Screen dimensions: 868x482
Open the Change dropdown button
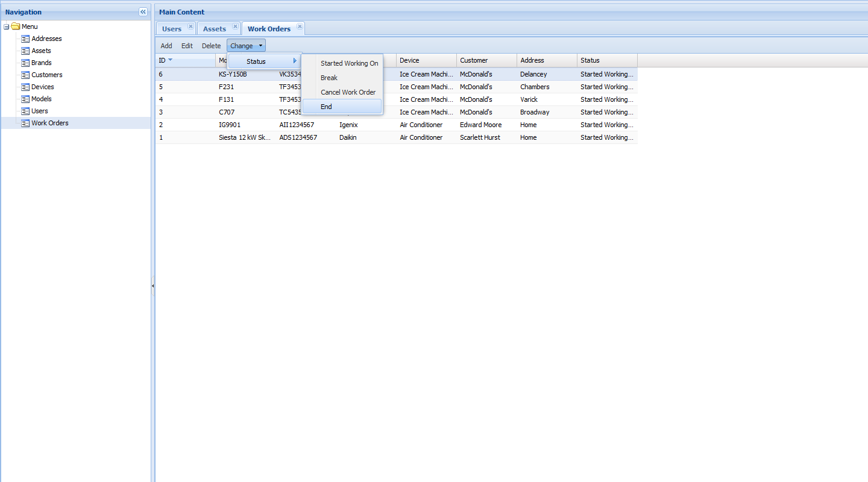pyautogui.click(x=246, y=46)
